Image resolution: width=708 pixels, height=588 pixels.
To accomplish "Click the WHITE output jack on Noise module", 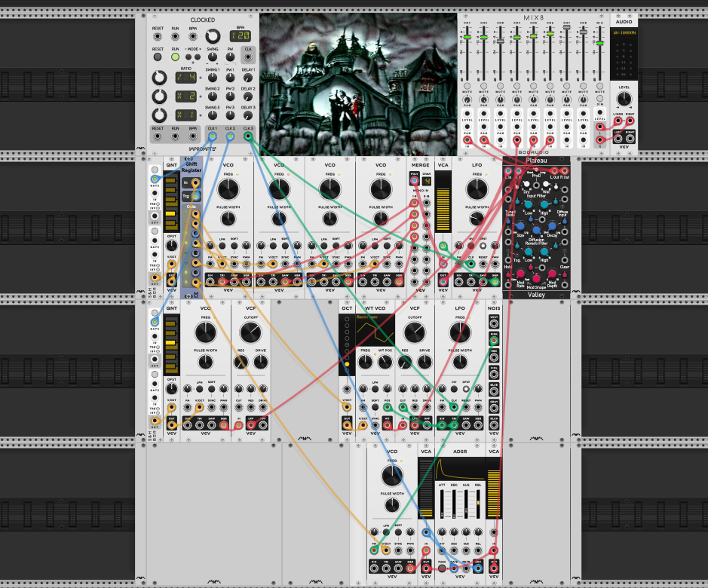I will tap(494, 324).
